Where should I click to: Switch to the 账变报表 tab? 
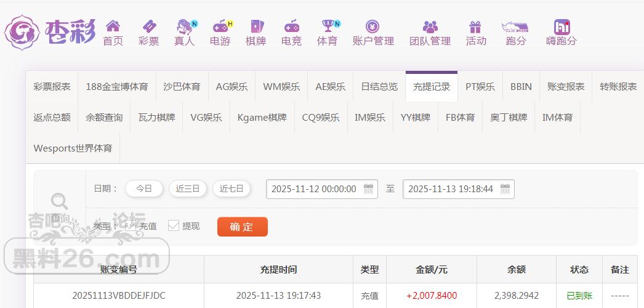(x=565, y=87)
